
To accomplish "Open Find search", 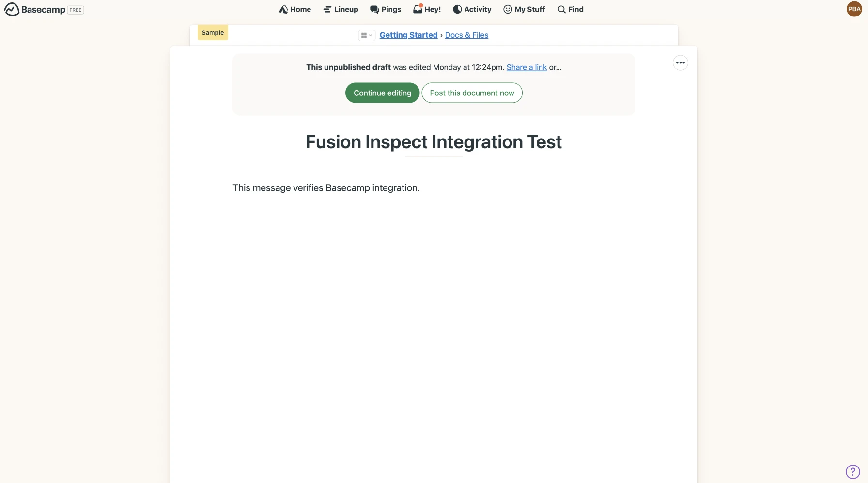I will 570,9.
